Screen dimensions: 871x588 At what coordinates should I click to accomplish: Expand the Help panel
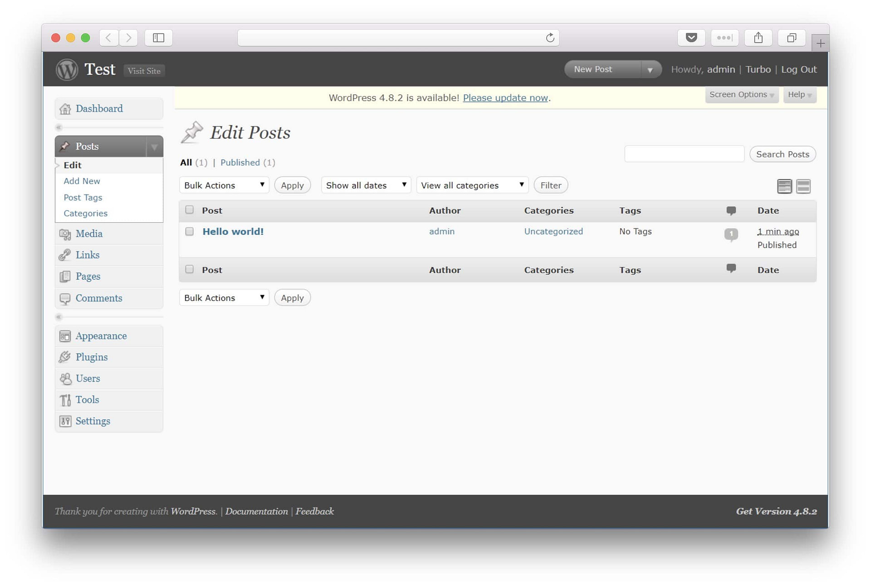point(800,95)
